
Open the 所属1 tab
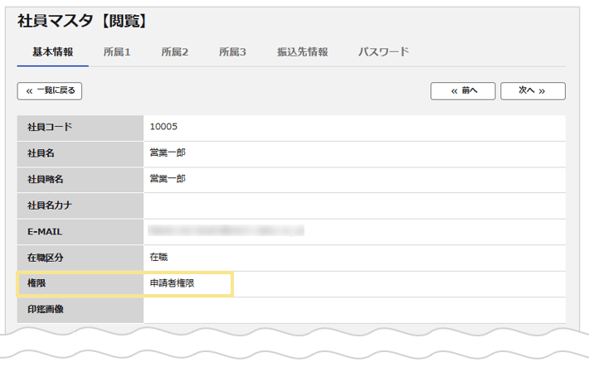pos(117,52)
